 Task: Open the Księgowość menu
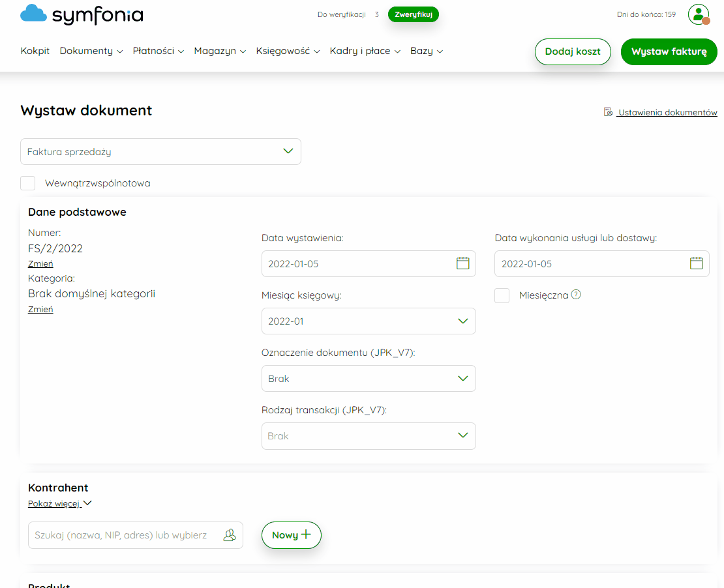288,51
